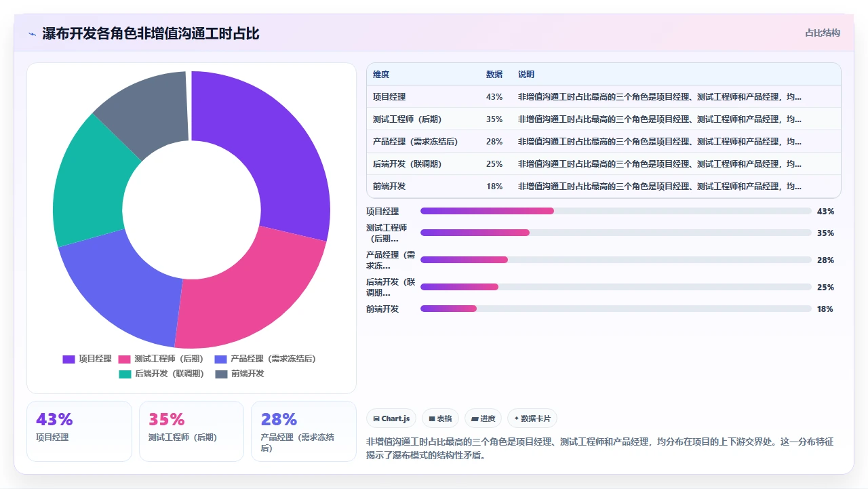
Task: Open the 43% 项目经理 stat card
Action: click(79, 431)
